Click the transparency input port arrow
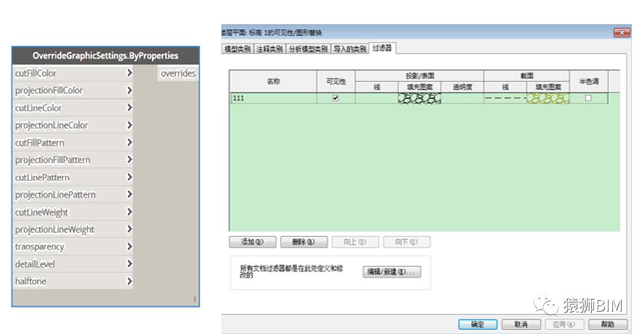Screen dimensions: 644x334 click(x=129, y=247)
